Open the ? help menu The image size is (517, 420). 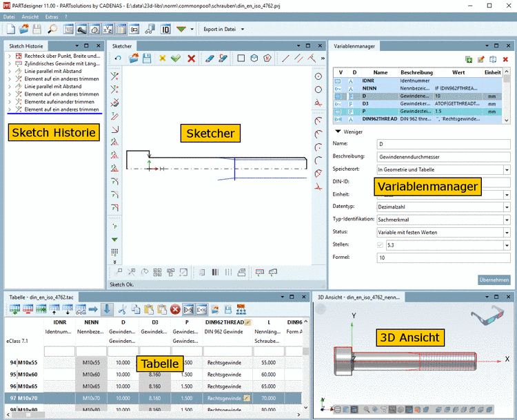coord(66,17)
